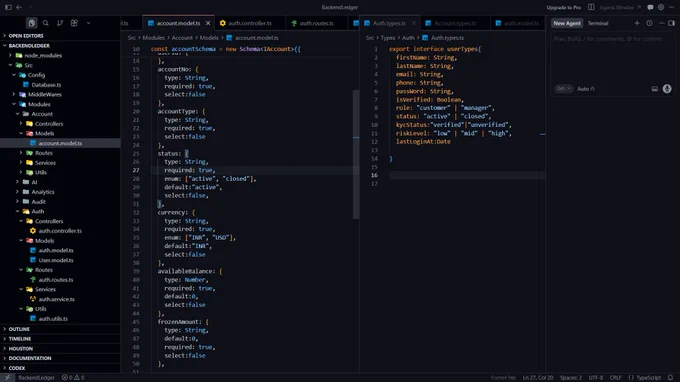Expand the MiddleWares folder
The height and width of the screenshot is (382, 680).
coord(45,95)
